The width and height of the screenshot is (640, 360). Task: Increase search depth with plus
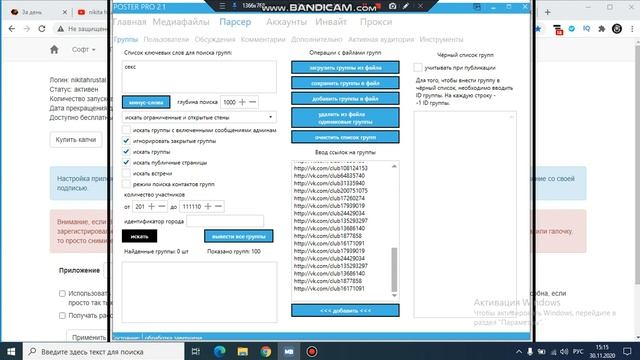[x=242, y=102]
